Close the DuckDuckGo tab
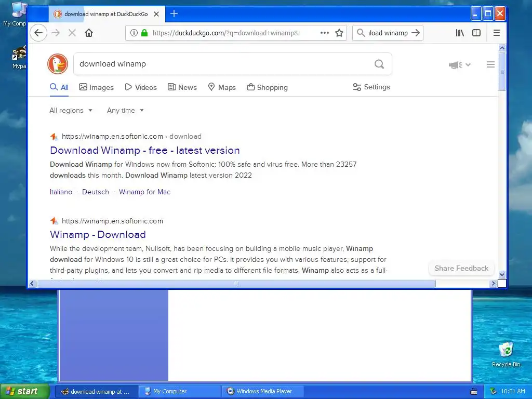The height and width of the screenshot is (399, 532). 156,14
